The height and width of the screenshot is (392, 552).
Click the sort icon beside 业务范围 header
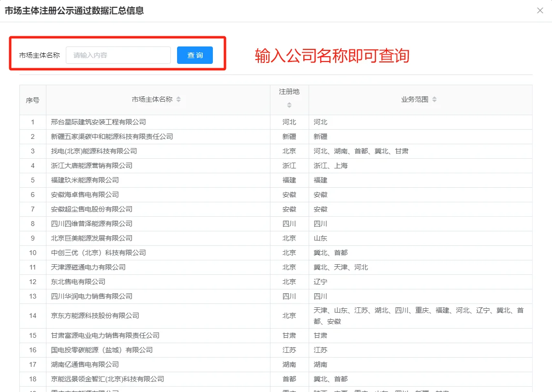[x=434, y=99]
